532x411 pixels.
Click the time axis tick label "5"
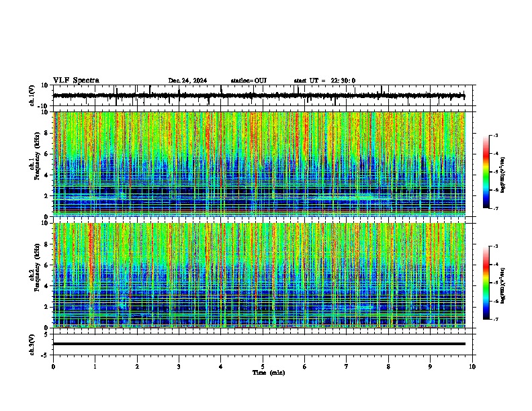(x=263, y=367)
